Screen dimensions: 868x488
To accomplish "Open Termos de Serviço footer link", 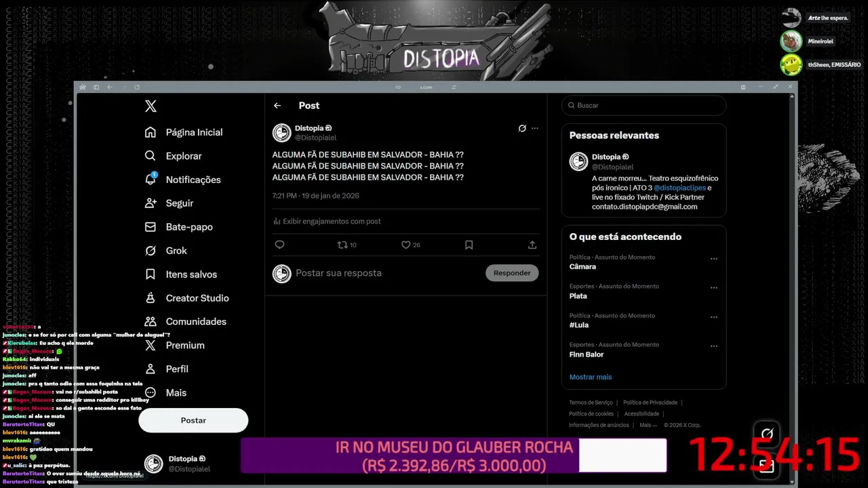I will pos(591,403).
